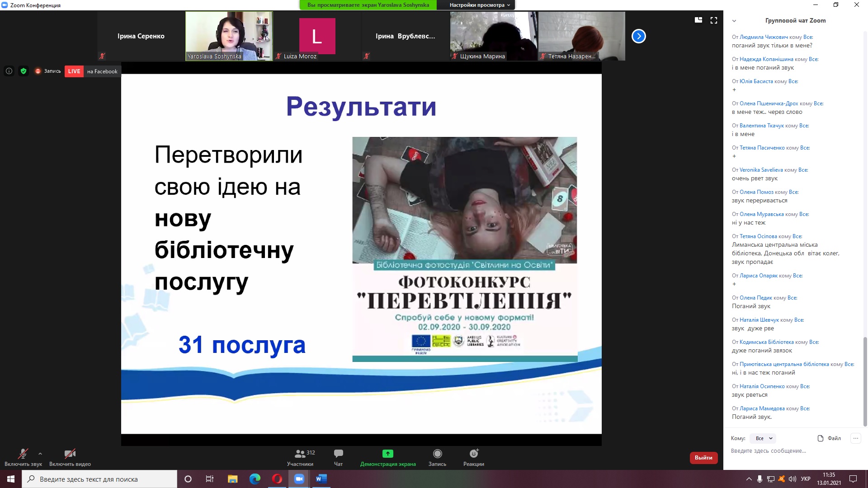Start Демонстрация экрана screen share
This screenshot has width=868, height=488.
(x=388, y=457)
